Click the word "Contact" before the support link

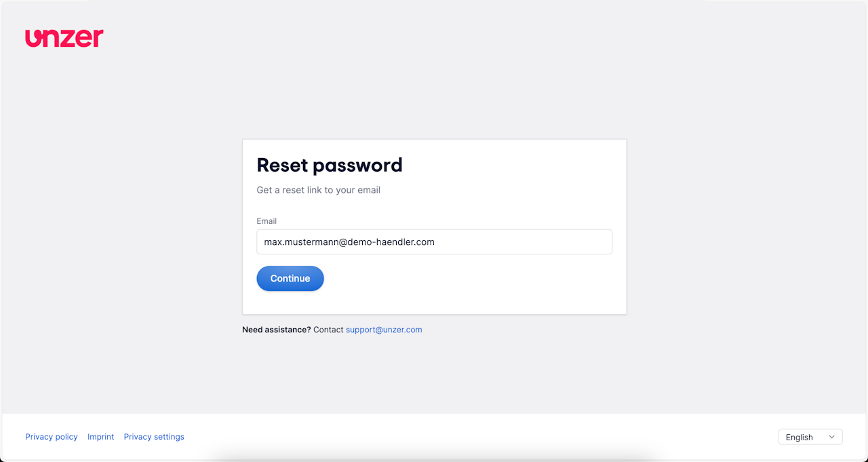(x=328, y=330)
